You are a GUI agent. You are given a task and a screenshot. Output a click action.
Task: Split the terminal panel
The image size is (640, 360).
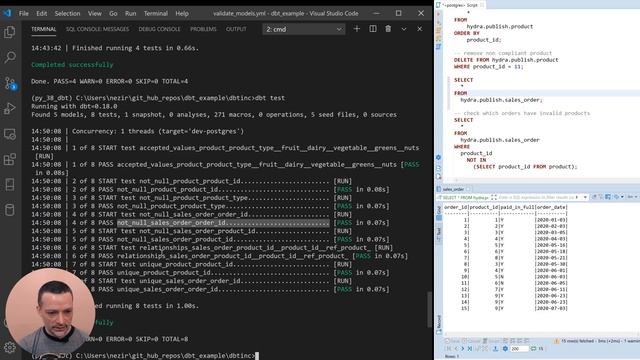coord(373,29)
